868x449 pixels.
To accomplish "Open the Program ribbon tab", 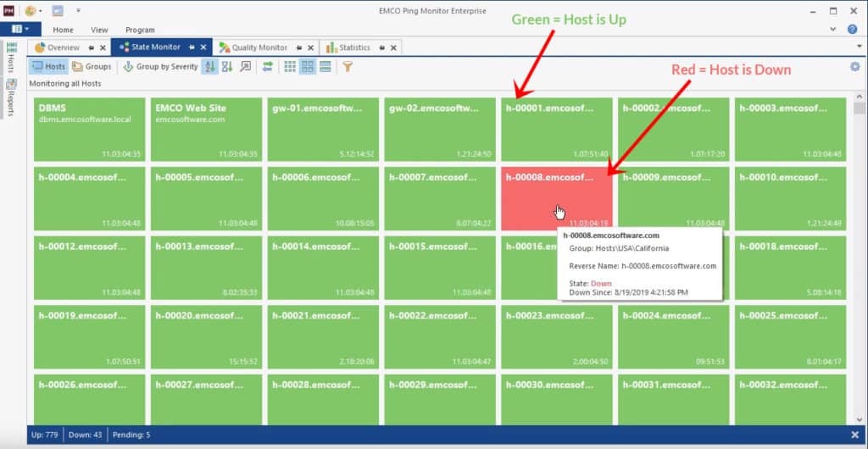I will pyautogui.click(x=140, y=30).
